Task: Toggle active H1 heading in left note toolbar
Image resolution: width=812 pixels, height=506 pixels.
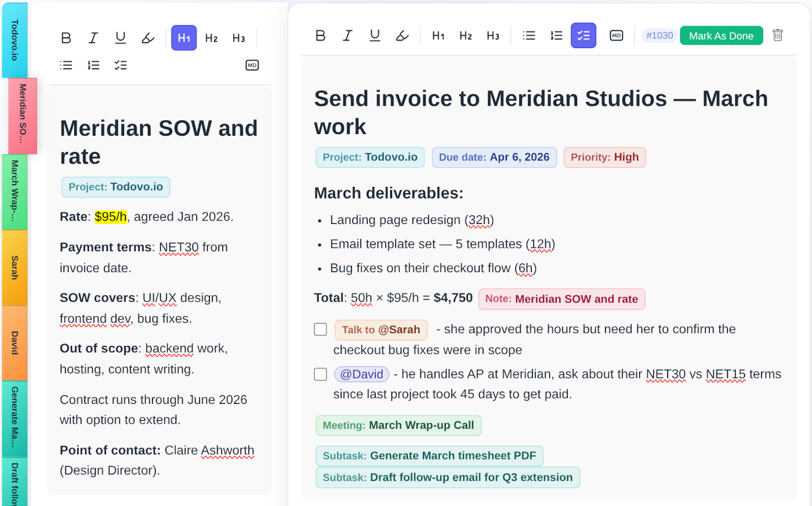Action: 184,38
